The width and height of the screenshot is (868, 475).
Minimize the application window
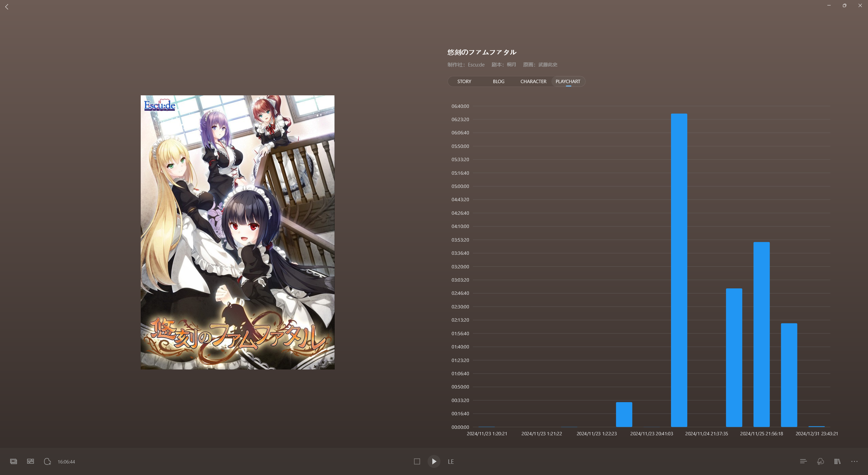tap(829, 5)
